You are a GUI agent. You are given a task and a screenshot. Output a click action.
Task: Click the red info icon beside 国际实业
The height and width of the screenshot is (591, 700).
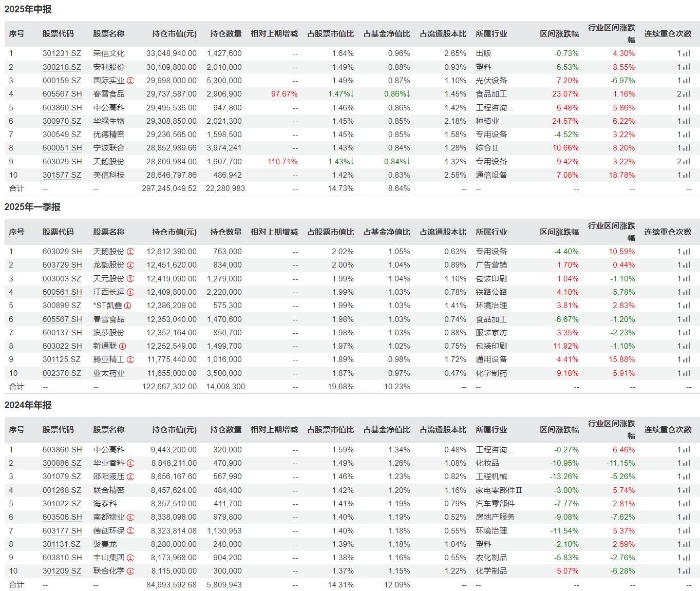130,81
